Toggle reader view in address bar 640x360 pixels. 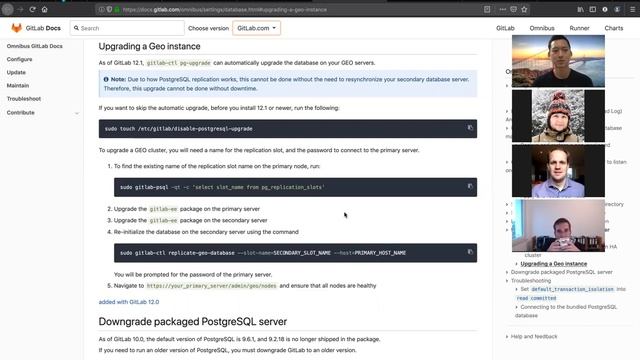487,9
